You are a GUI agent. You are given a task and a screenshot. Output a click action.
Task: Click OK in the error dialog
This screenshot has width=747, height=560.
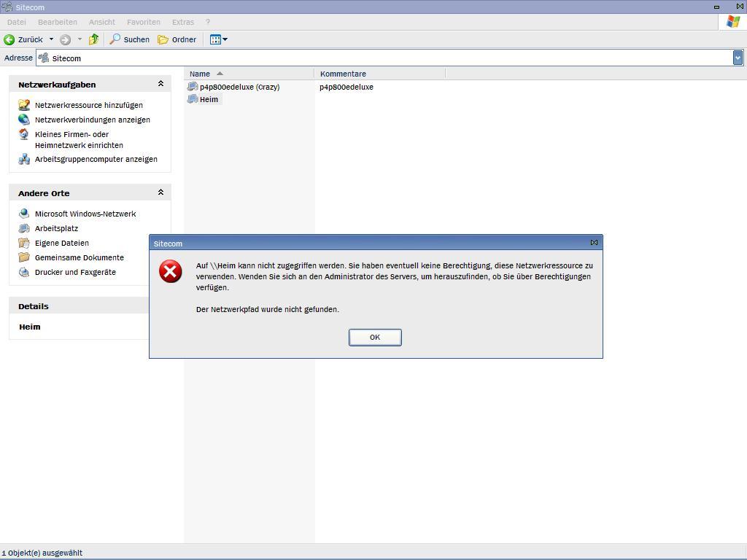tap(375, 337)
